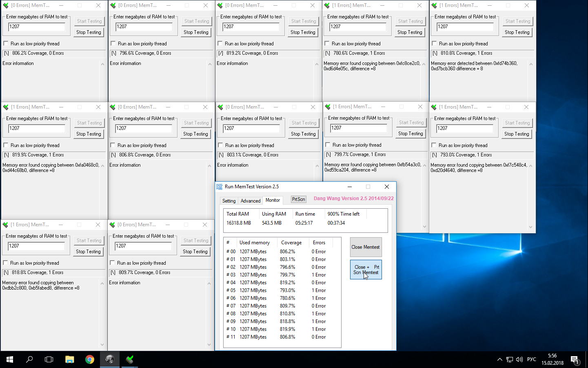Focus the RAM megabytes field in 818.8% coverage window
Screen dimensions: 588x368
pos(36,246)
